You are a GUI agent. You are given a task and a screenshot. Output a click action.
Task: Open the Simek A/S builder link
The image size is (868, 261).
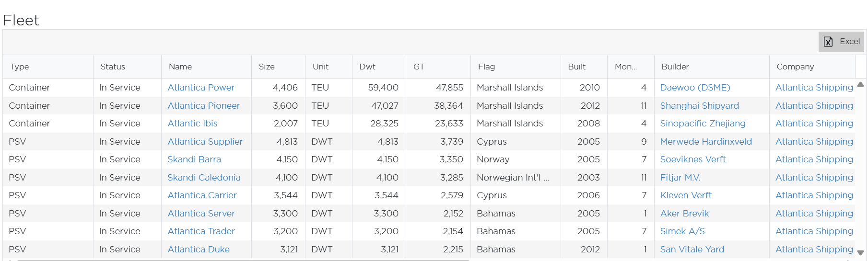682,231
